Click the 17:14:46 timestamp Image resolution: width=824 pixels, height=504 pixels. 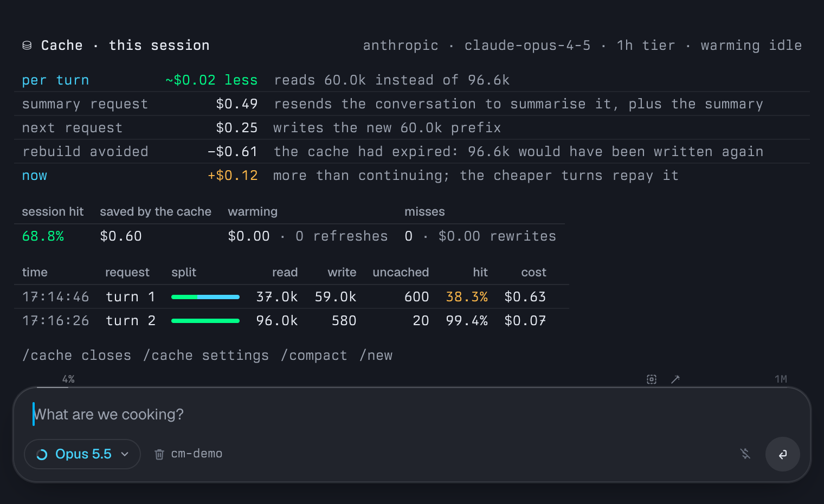(55, 297)
